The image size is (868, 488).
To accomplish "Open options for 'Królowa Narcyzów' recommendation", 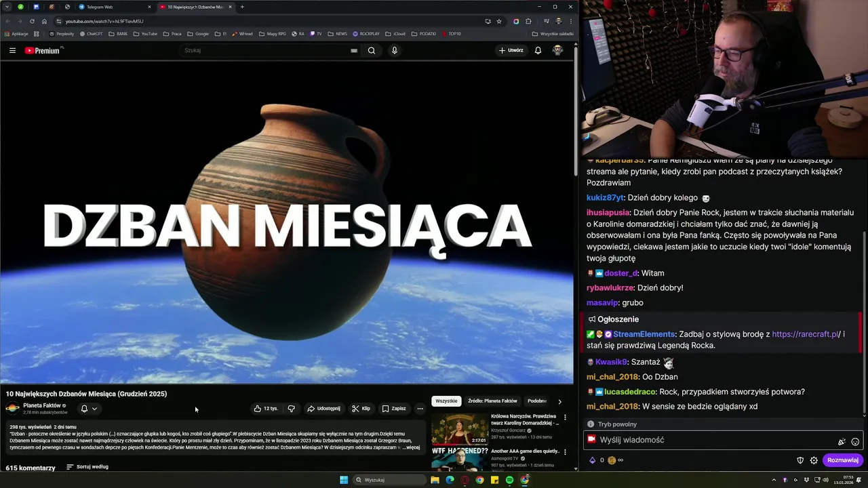I will (565, 417).
